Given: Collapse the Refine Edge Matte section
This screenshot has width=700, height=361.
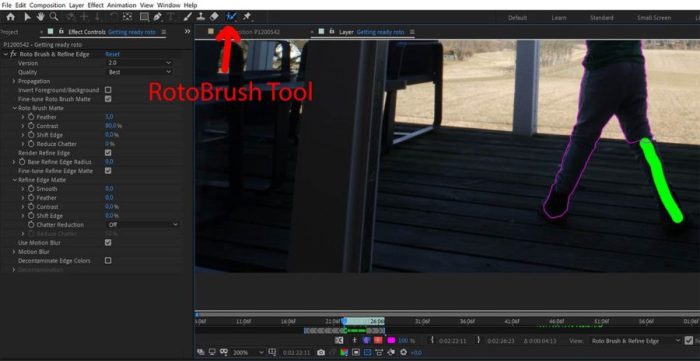Looking at the screenshot, I should pyautogui.click(x=15, y=180).
